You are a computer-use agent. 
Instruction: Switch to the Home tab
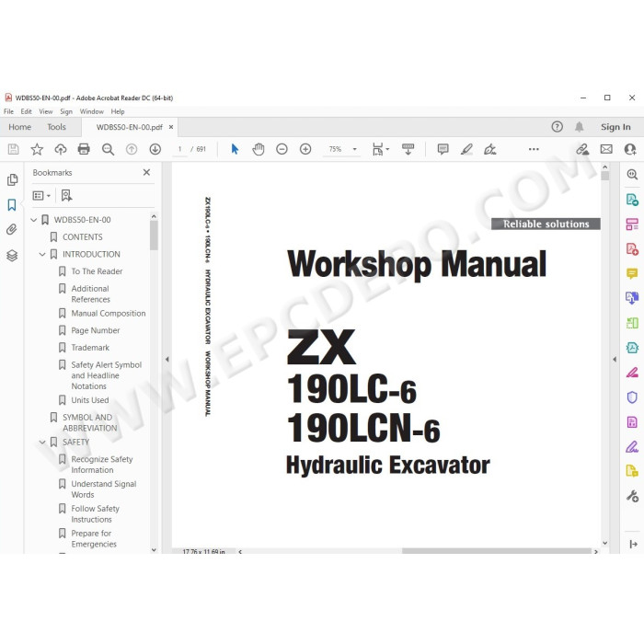[x=19, y=127]
